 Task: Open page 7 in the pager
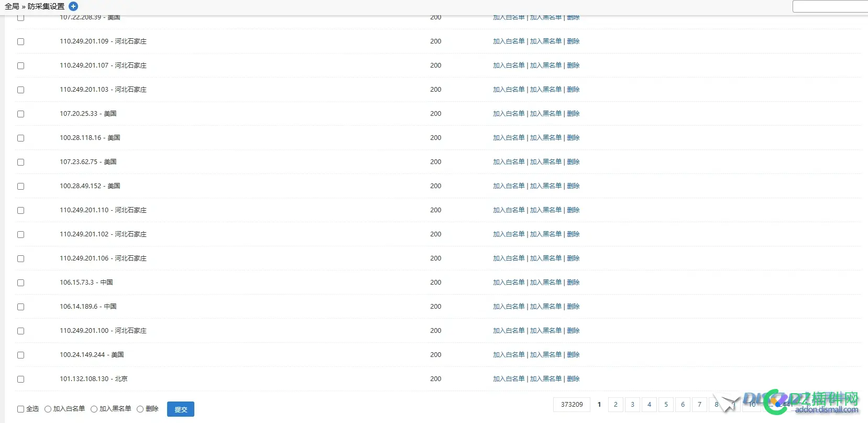[699, 405]
